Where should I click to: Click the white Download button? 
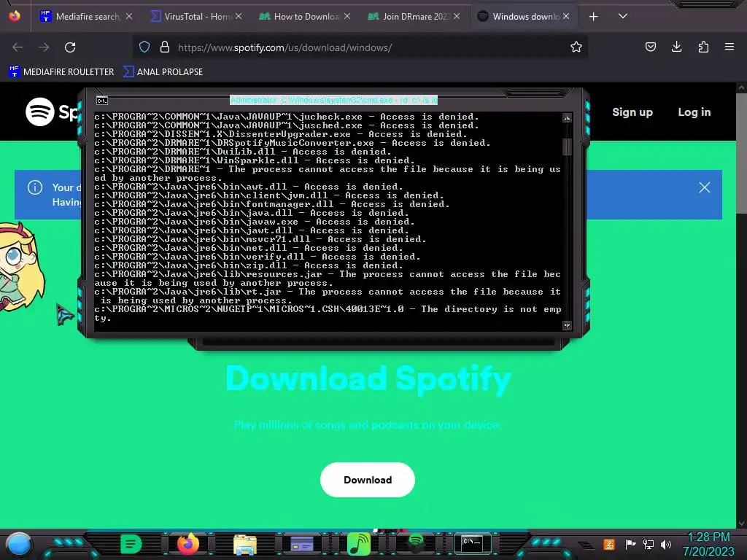[368, 480]
